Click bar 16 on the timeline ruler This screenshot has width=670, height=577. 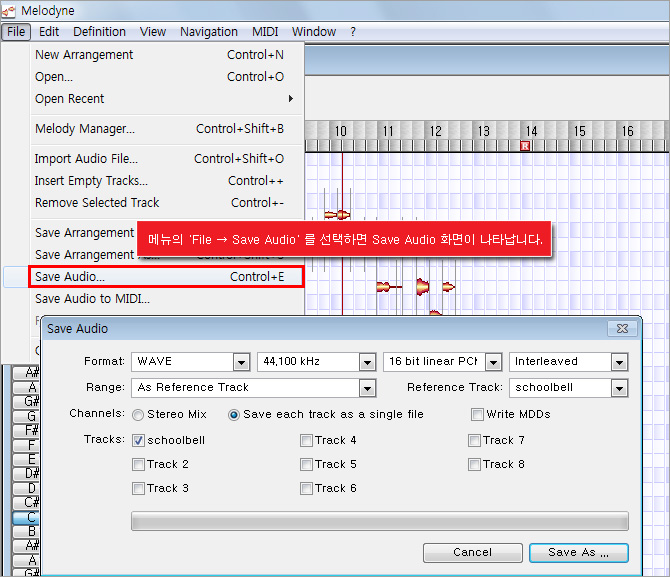point(627,131)
